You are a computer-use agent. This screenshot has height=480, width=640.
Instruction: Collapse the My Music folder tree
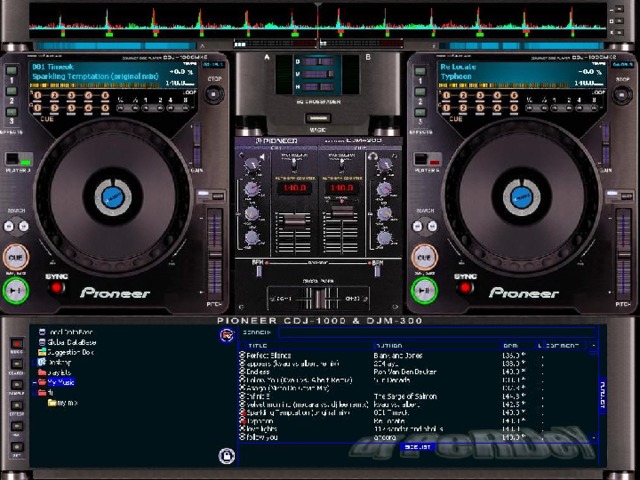(34, 383)
